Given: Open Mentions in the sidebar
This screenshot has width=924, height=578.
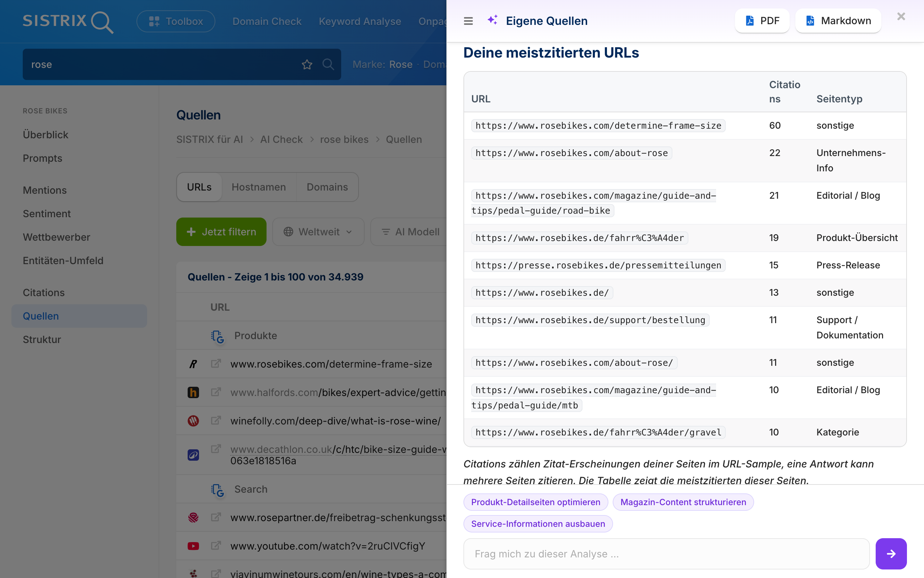Looking at the screenshot, I should pyautogui.click(x=45, y=190).
